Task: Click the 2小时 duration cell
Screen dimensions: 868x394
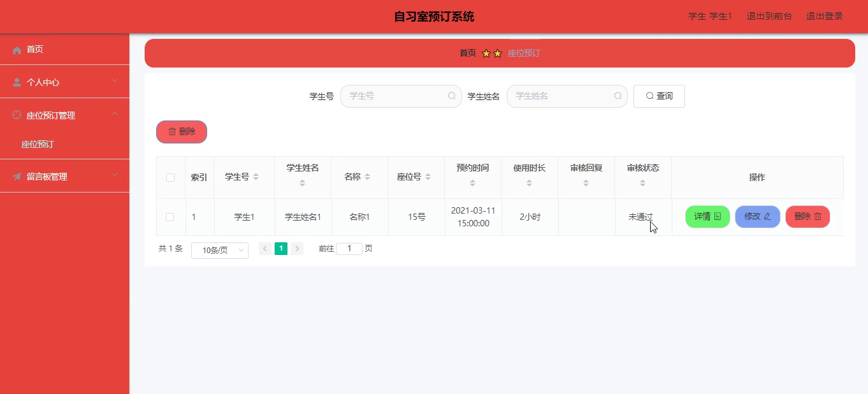Action: (x=530, y=217)
